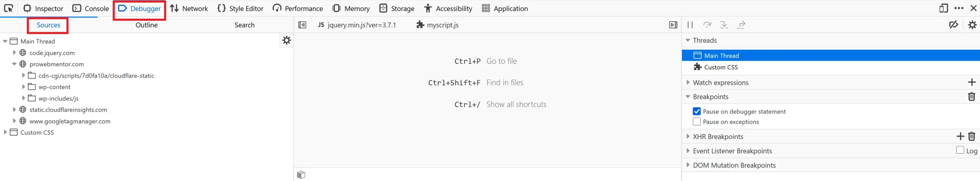Toggle deactivate breakpoints icon
Image resolution: width=980 pixels, height=181 pixels.
click(x=953, y=25)
